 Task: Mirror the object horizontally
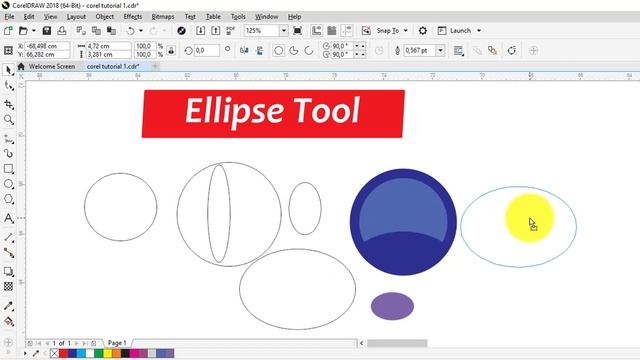pos(244,50)
